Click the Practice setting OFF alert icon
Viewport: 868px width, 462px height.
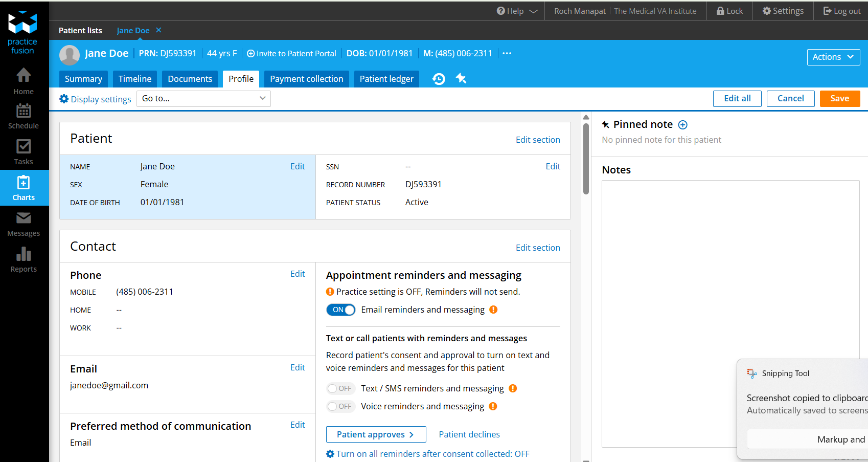click(x=330, y=292)
